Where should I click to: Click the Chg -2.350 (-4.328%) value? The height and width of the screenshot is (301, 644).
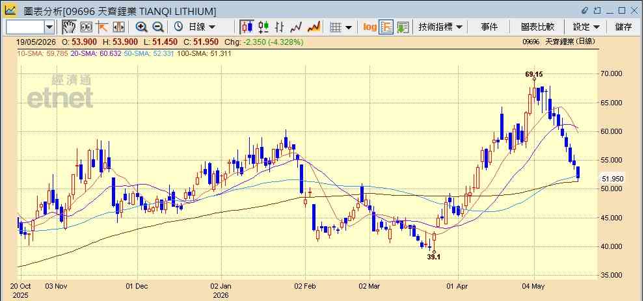[263, 42]
